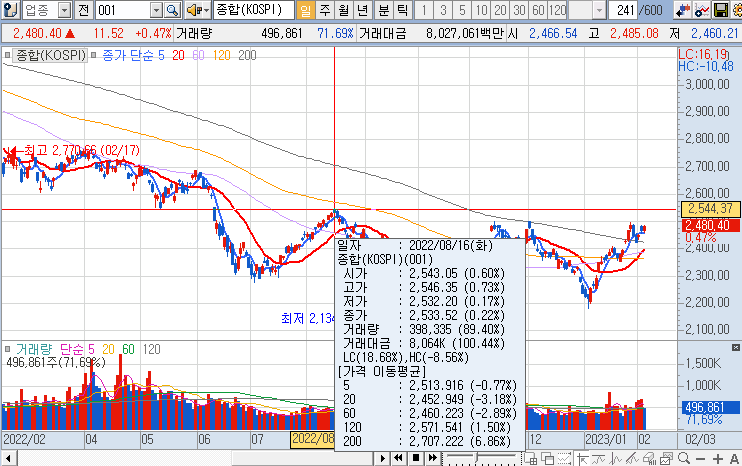Click the 전 button

click(x=83, y=10)
